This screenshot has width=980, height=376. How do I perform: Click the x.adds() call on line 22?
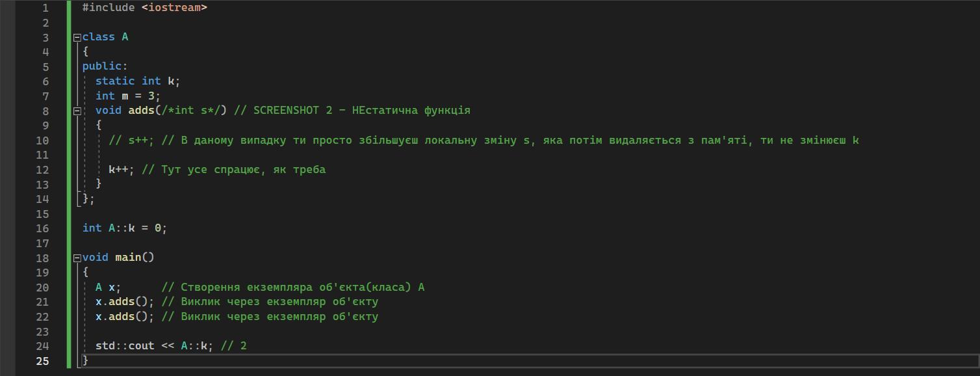point(124,317)
